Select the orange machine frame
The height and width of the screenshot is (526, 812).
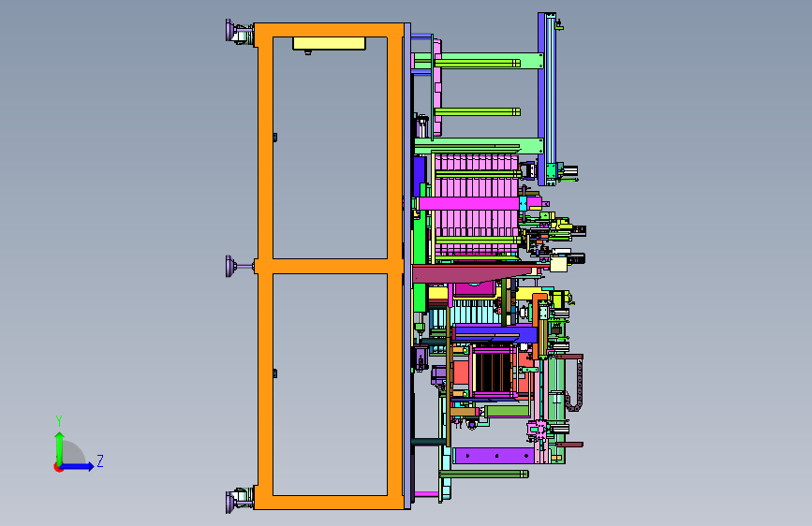pos(330,266)
